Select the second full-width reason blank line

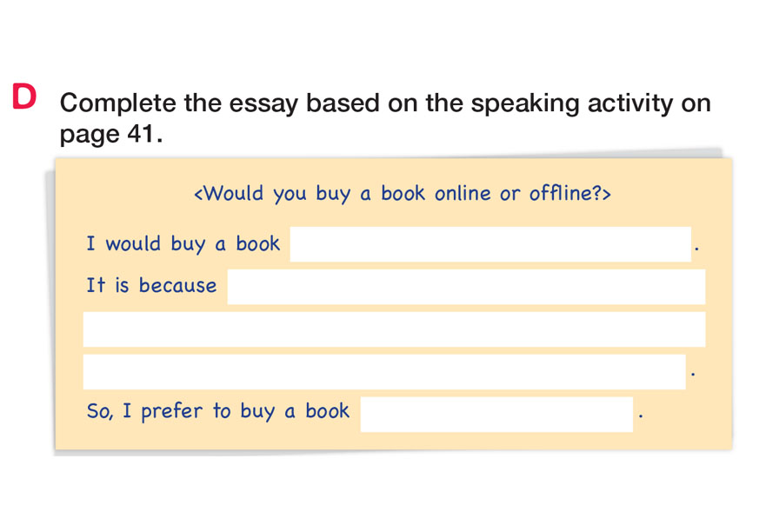click(x=394, y=329)
